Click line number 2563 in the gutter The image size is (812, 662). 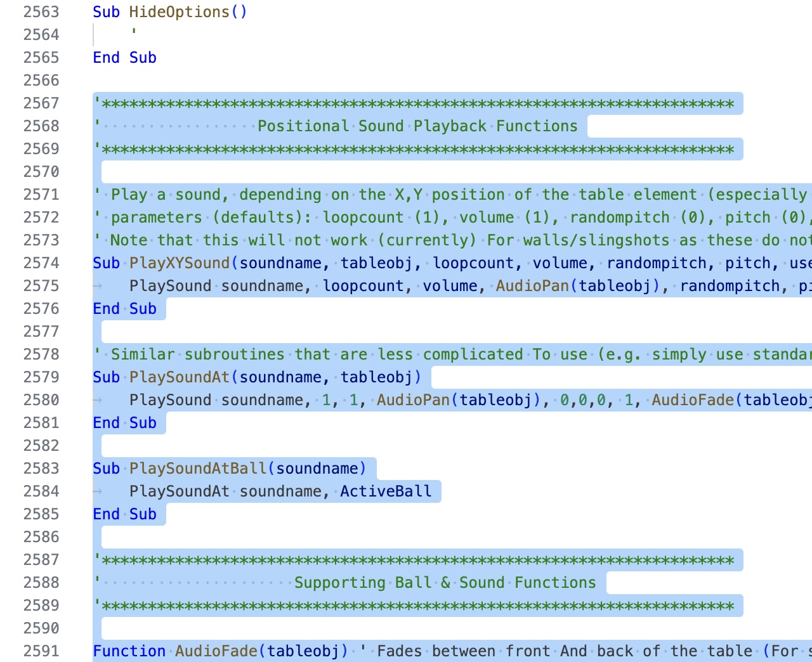41,12
